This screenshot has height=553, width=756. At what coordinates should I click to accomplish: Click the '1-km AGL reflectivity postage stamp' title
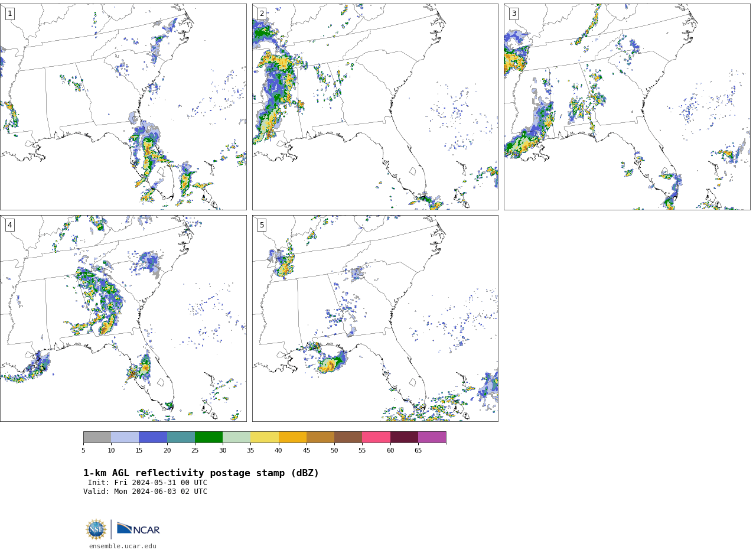click(x=201, y=473)
